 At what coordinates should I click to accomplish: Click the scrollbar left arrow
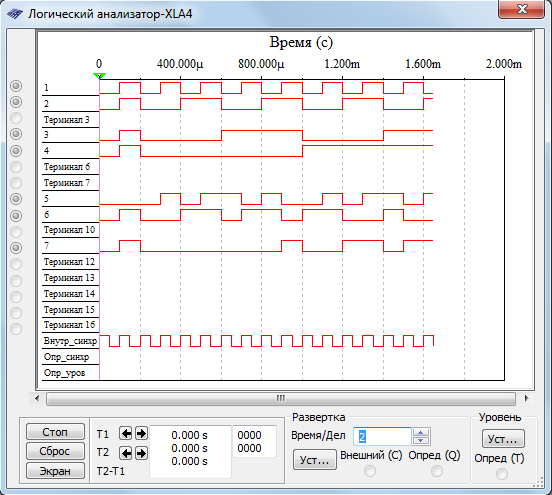(x=37, y=399)
